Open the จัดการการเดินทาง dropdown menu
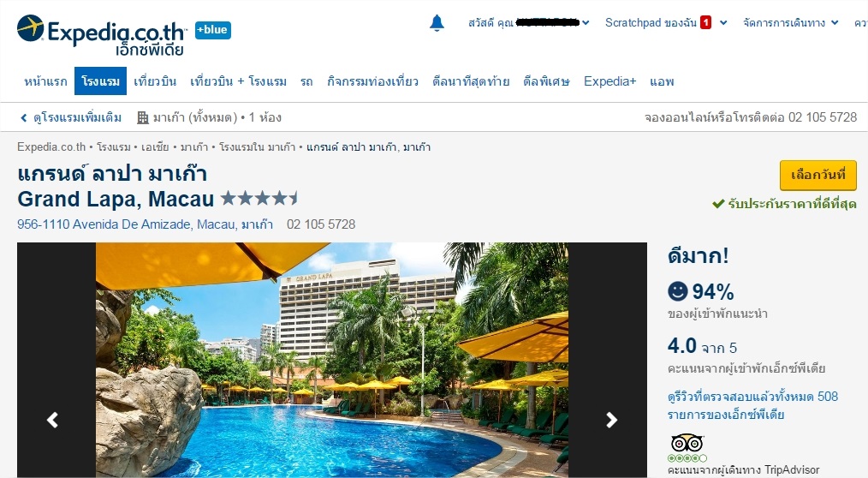This screenshot has height=478, width=868. point(790,23)
